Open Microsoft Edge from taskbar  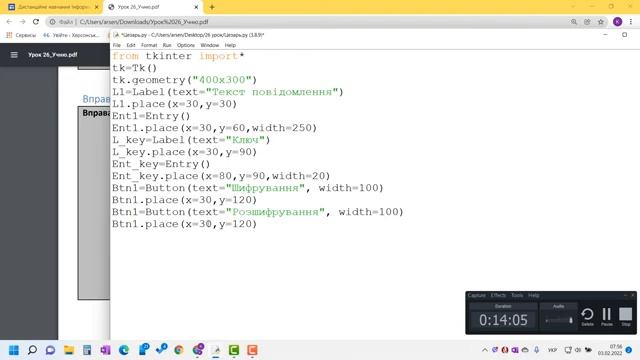(x=124, y=350)
